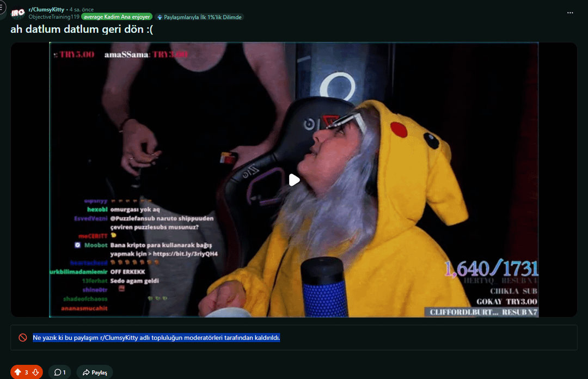Click the '4 sa. önce' timestamp
The width and height of the screenshot is (588, 379).
82,9
